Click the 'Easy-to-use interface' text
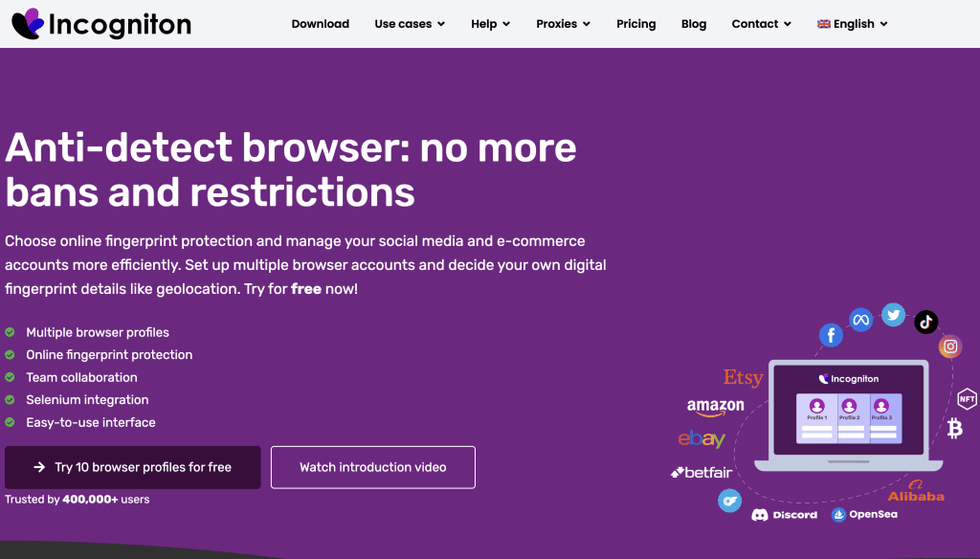This screenshot has width=980, height=559. 91,422
